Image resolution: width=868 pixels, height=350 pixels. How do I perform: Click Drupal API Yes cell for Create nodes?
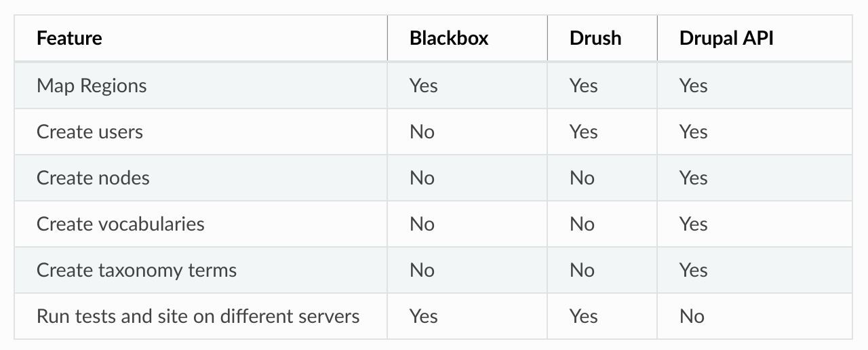(694, 178)
